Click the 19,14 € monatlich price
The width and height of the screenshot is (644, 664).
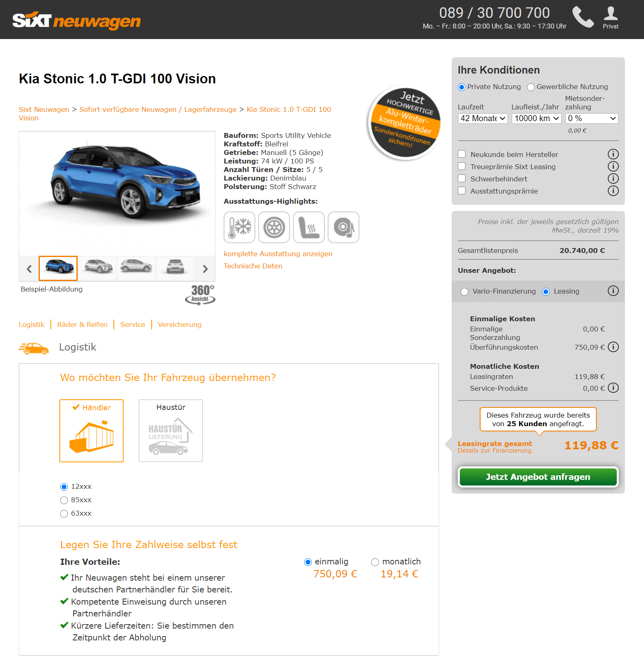(x=400, y=574)
